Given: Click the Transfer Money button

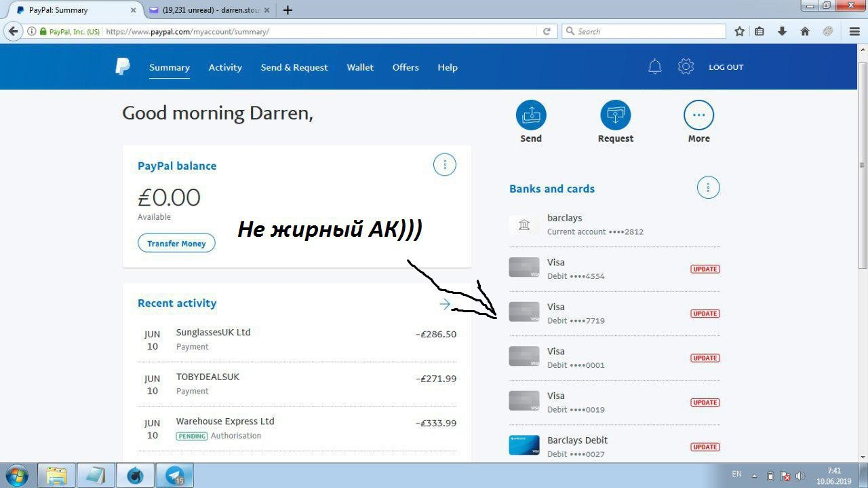Looking at the screenshot, I should pyautogui.click(x=176, y=243).
